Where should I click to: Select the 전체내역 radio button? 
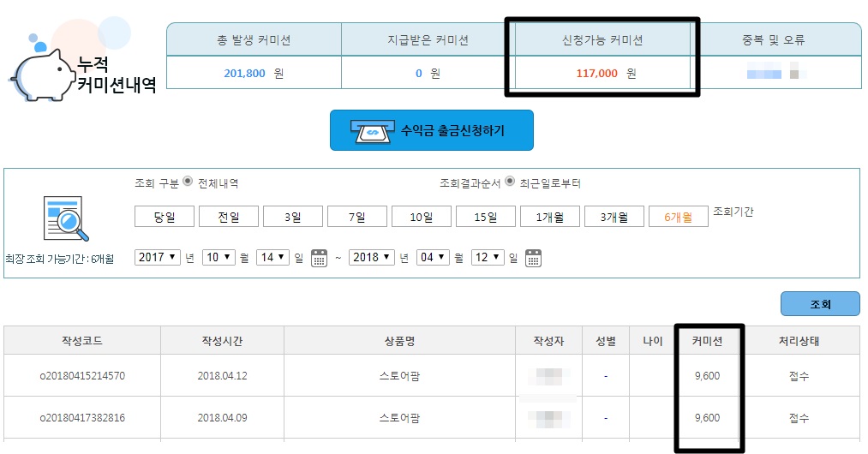click(x=188, y=182)
